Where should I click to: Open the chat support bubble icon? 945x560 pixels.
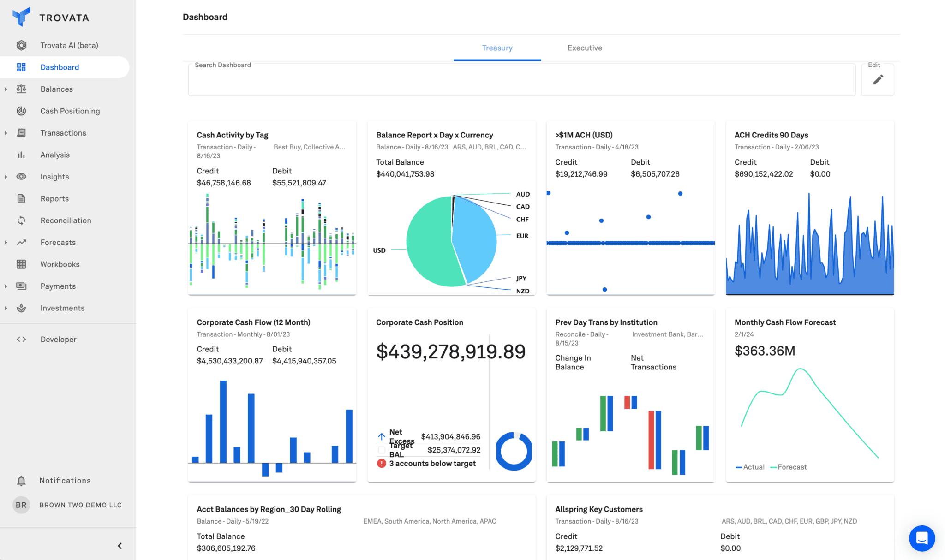point(921,538)
